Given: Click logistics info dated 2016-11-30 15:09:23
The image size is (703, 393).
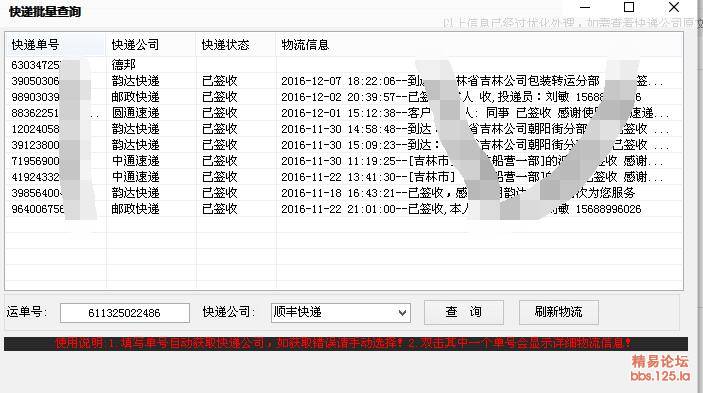Looking at the screenshot, I should pyautogui.click(x=475, y=145).
